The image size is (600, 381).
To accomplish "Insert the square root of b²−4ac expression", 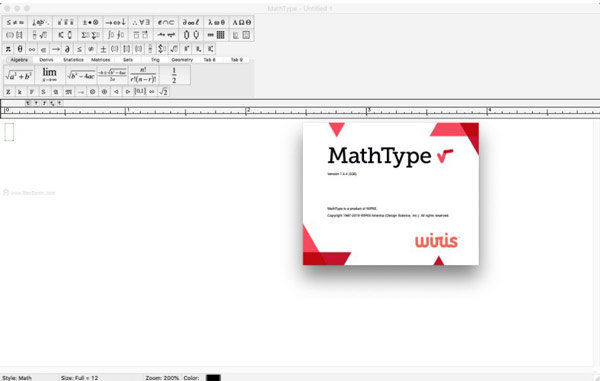I will [81, 75].
